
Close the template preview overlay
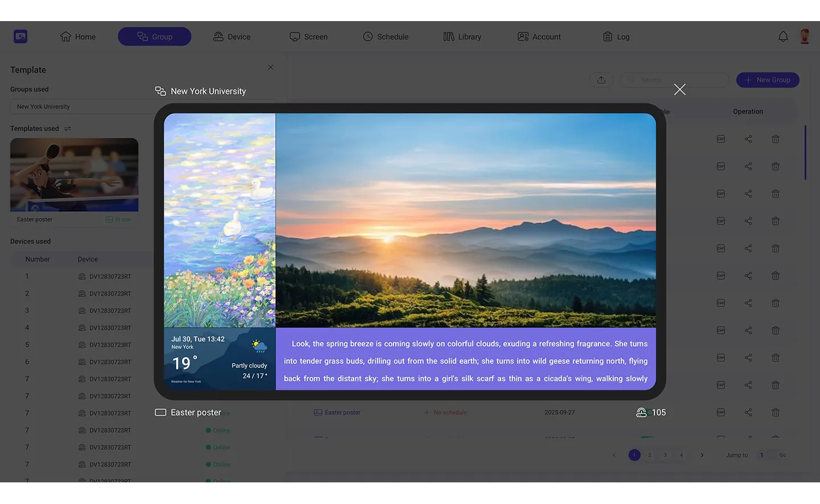(679, 89)
